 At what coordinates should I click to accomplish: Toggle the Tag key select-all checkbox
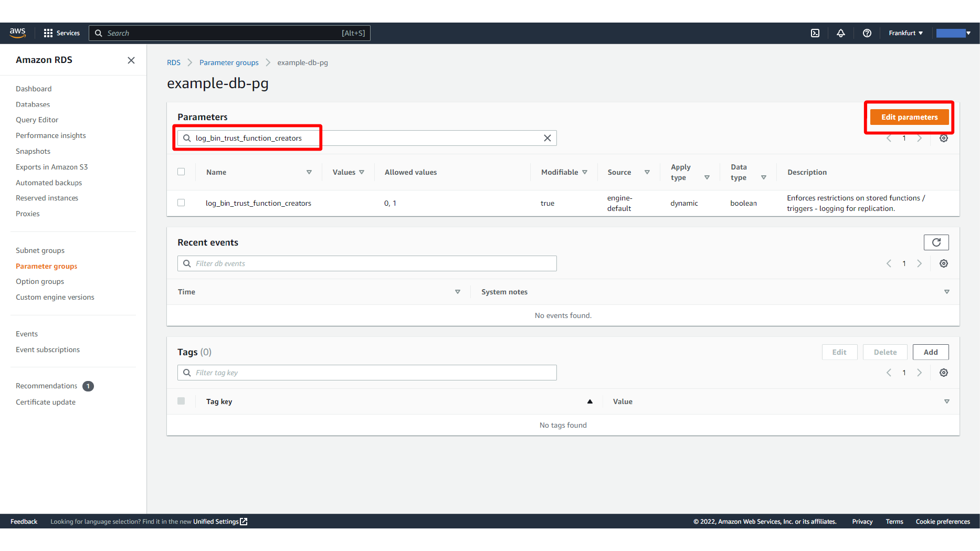tap(181, 401)
